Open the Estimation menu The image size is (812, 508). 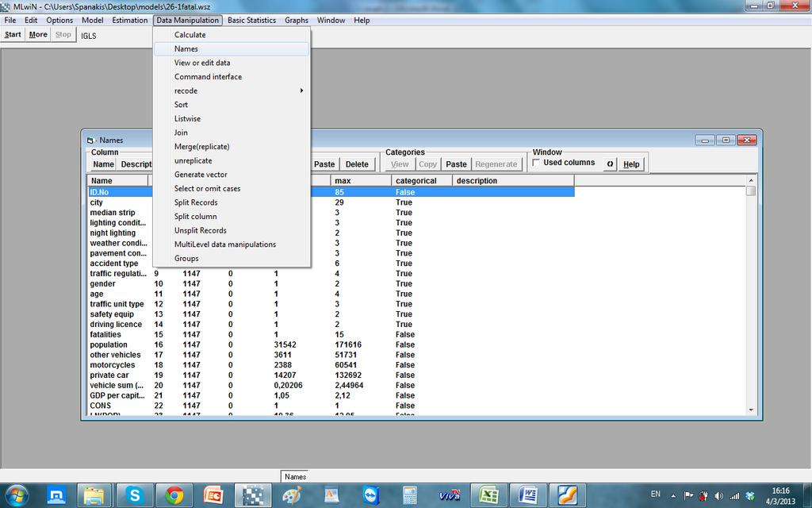click(x=129, y=20)
